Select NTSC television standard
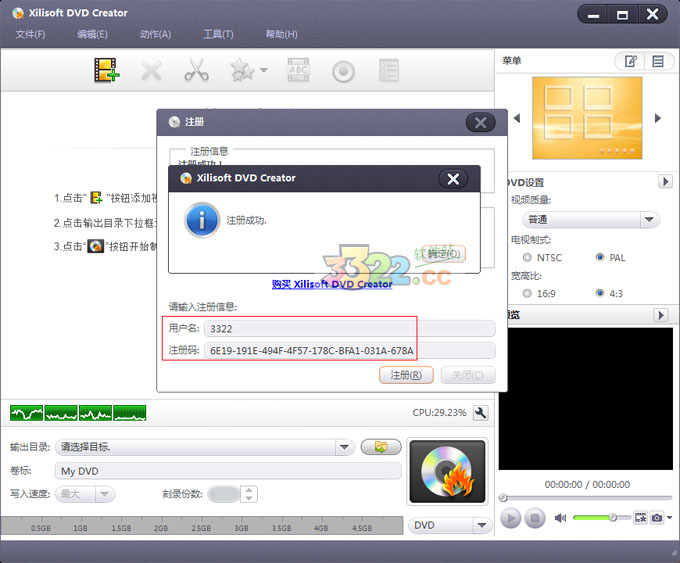The height and width of the screenshot is (563, 680). [x=527, y=258]
